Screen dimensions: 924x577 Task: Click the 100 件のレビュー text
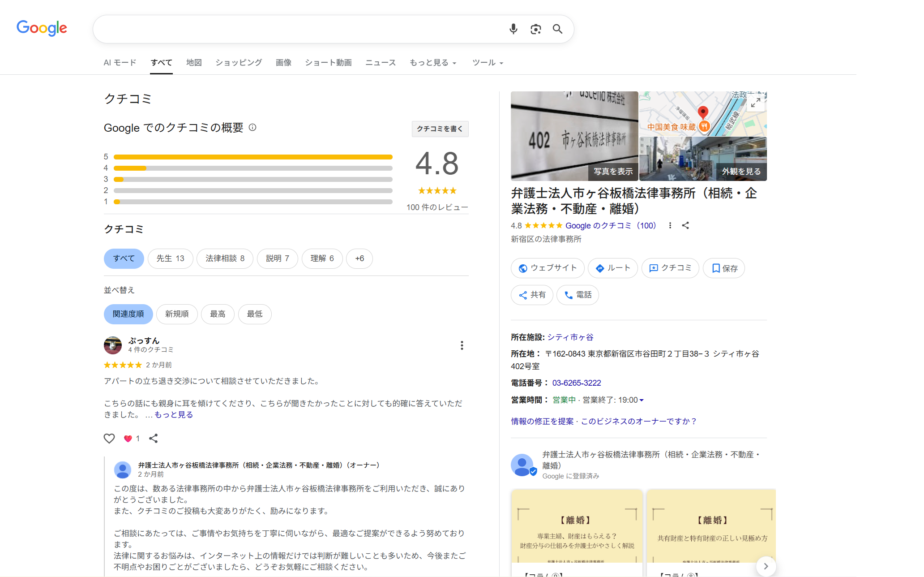click(437, 207)
